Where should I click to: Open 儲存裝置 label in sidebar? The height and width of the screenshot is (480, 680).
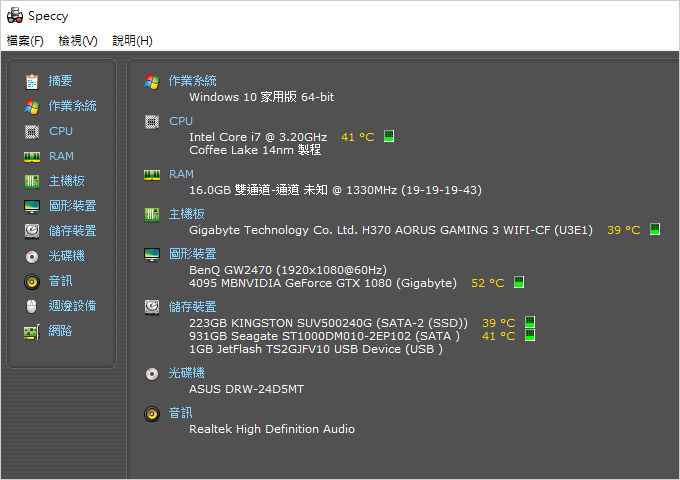point(72,231)
